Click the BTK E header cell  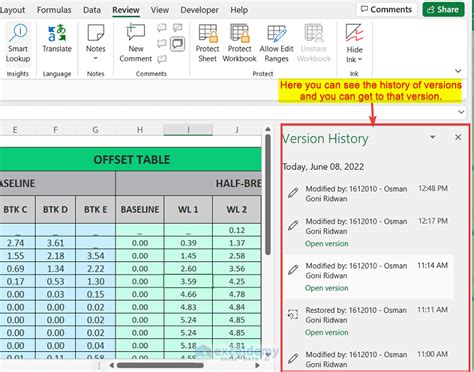coord(95,210)
